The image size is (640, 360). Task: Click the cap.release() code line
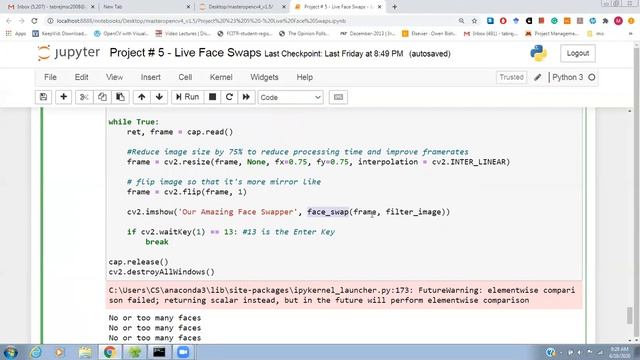click(x=138, y=262)
